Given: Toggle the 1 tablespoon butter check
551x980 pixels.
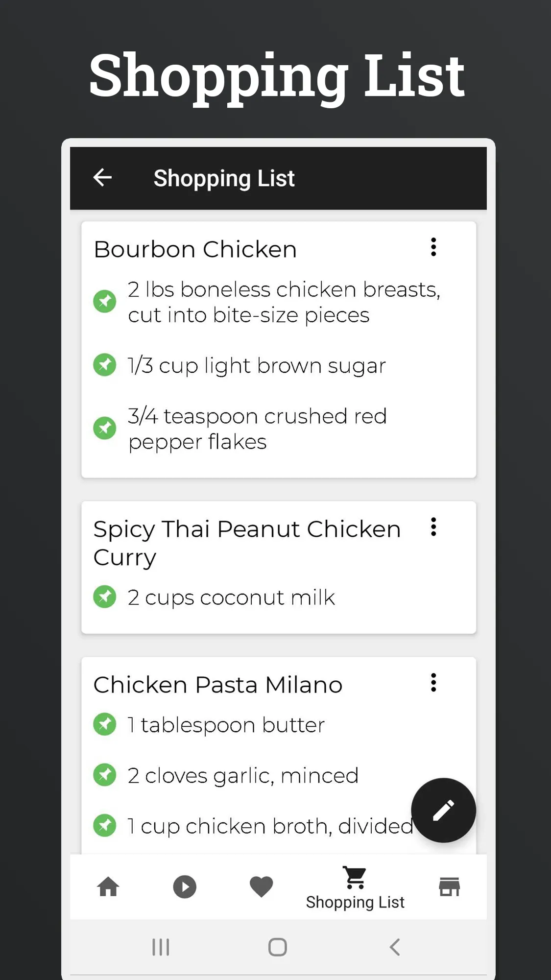Looking at the screenshot, I should click(x=105, y=724).
